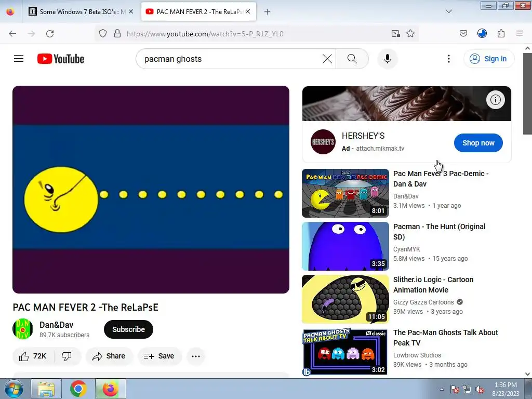This screenshot has width=532, height=399.
Task: Open the Extensions puzzle icon
Action: pyautogui.click(x=501, y=34)
